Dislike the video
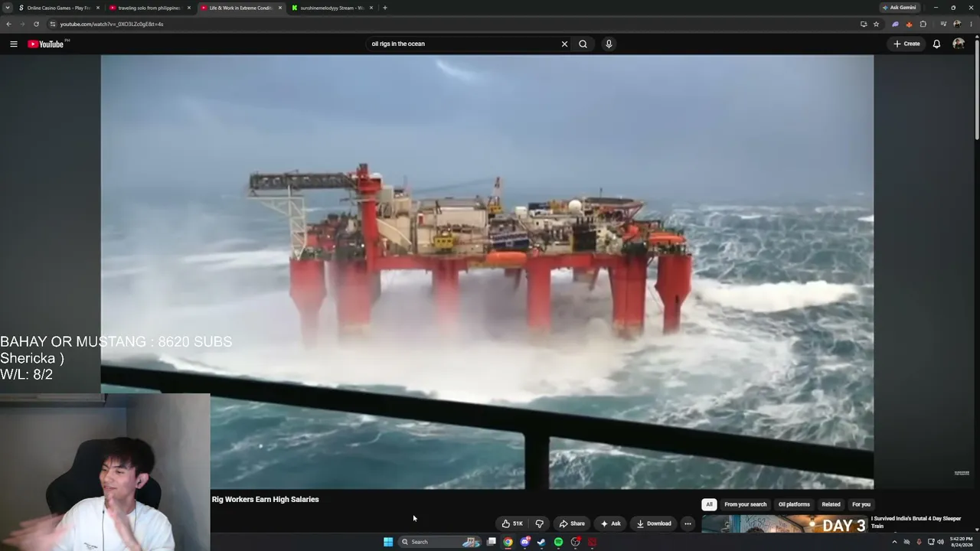Viewport: 980px width, 551px height. tap(539, 523)
